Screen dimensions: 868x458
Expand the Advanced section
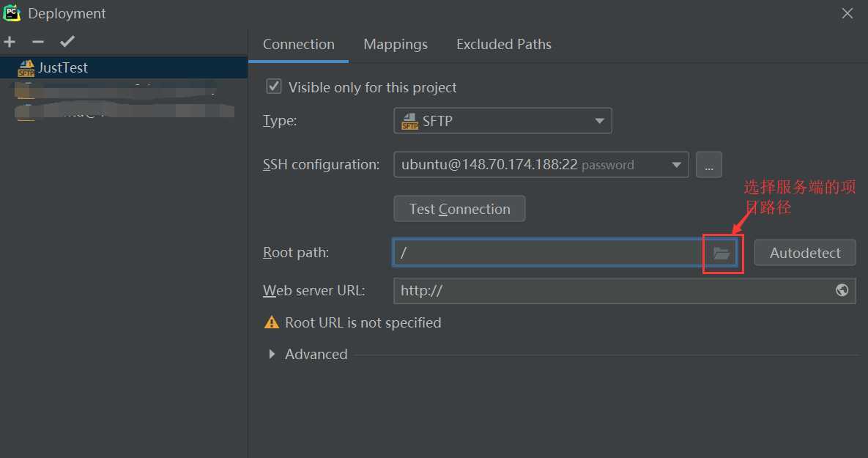click(272, 354)
